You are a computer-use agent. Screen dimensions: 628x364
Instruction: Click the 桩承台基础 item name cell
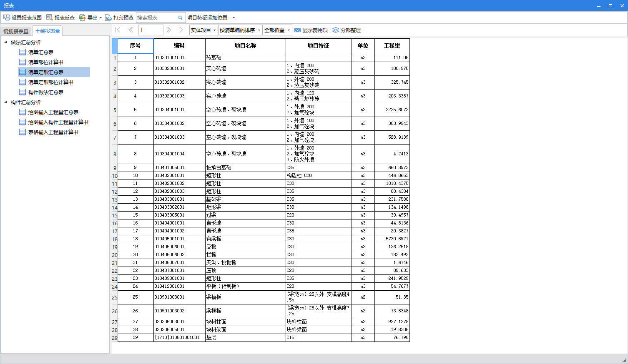(x=246, y=168)
